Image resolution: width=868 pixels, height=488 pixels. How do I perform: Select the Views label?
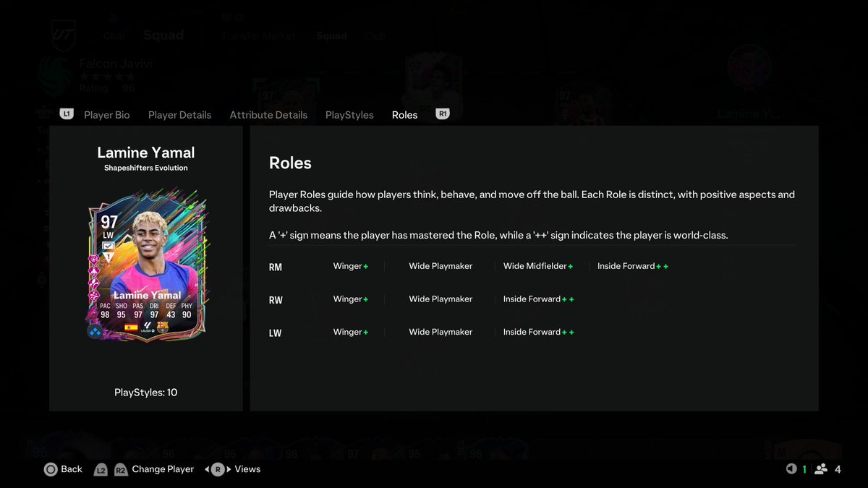[247, 469]
